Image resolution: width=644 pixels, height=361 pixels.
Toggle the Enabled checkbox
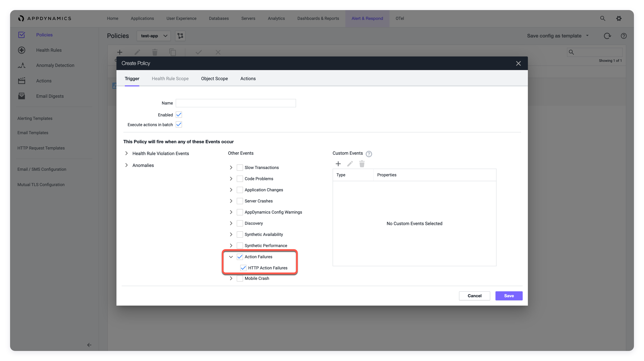(179, 114)
